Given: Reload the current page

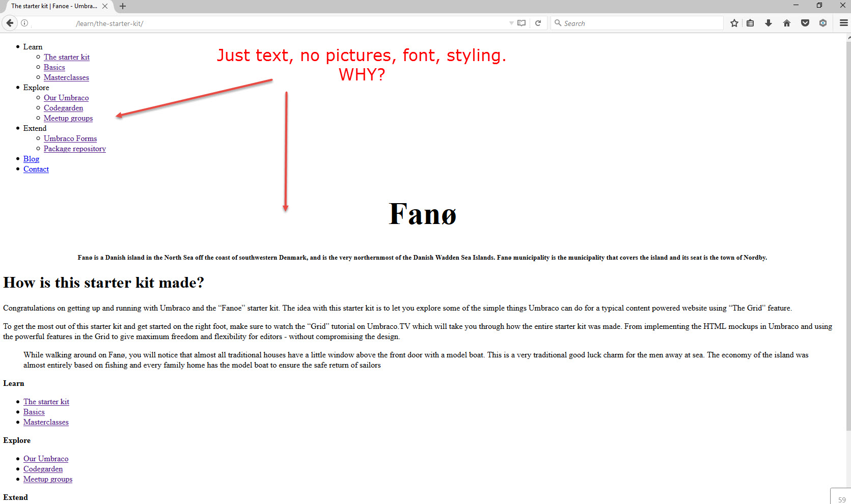Looking at the screenshot, I should 538,23.
